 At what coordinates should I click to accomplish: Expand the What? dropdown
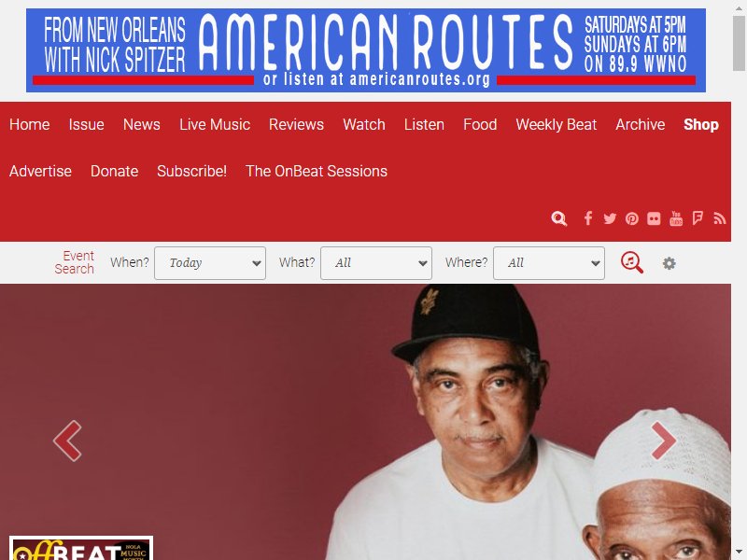(376, 263)
